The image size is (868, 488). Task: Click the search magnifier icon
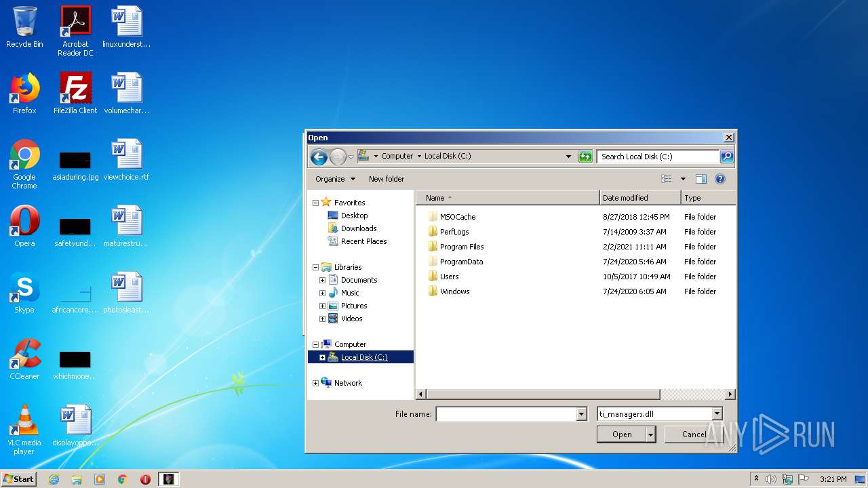click(x=726, y=157)
